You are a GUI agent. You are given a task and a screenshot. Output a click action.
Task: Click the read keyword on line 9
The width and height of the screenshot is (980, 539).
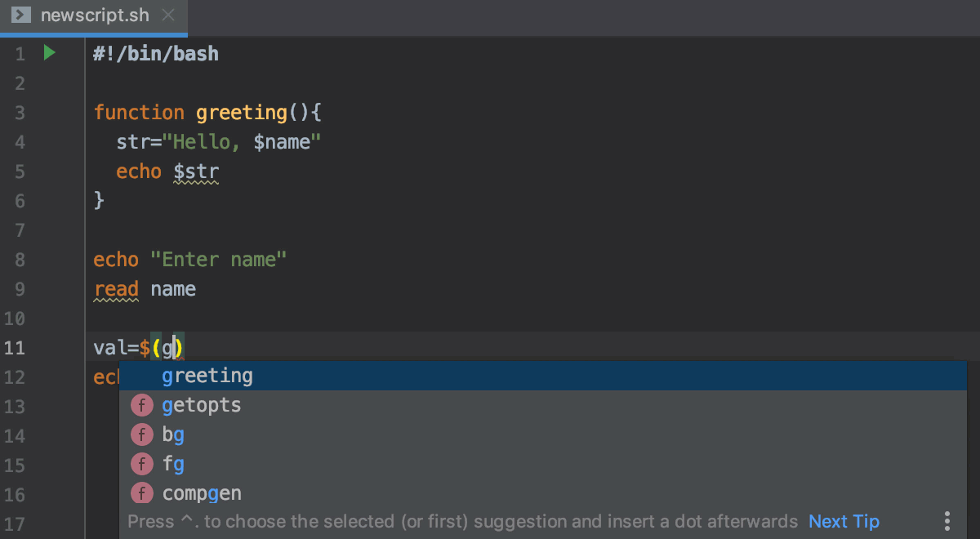point(116,288)
